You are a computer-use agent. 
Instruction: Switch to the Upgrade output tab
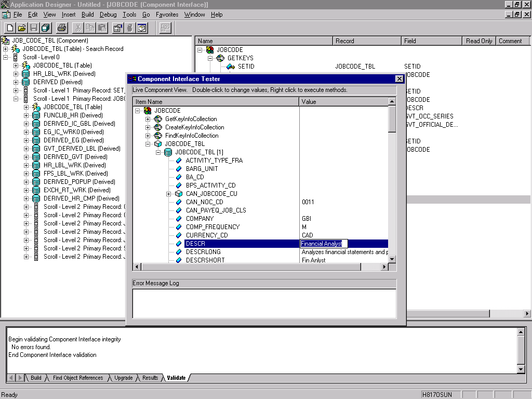[x=124, y=378]
